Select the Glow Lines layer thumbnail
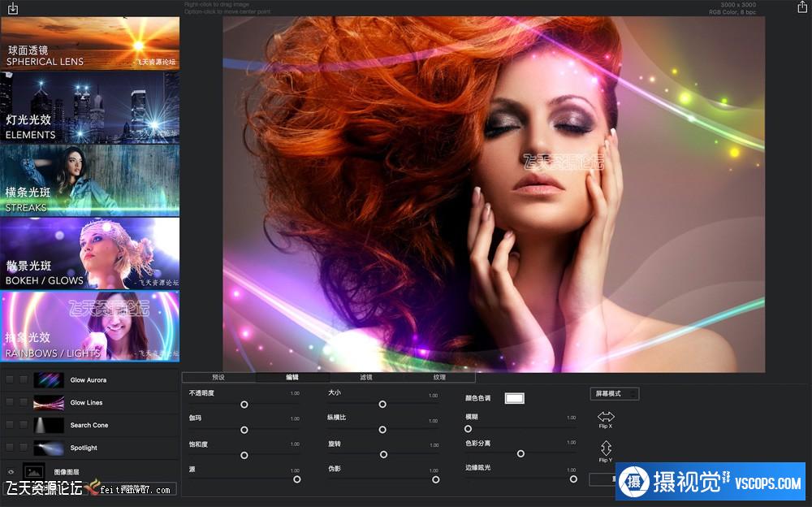 tap(49, 403)
